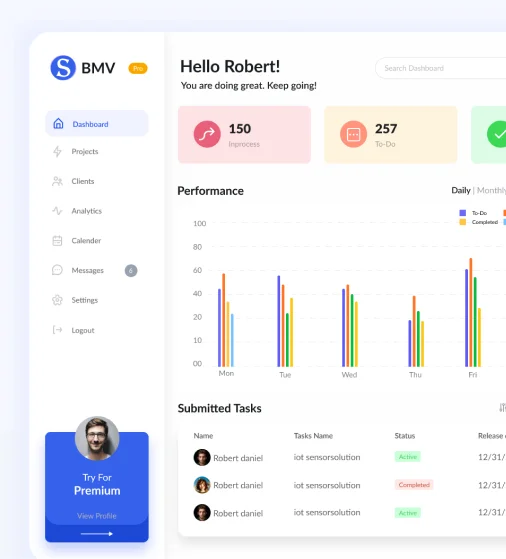Click the Release column header
This screenshot has height=559, width=506.
492,436
